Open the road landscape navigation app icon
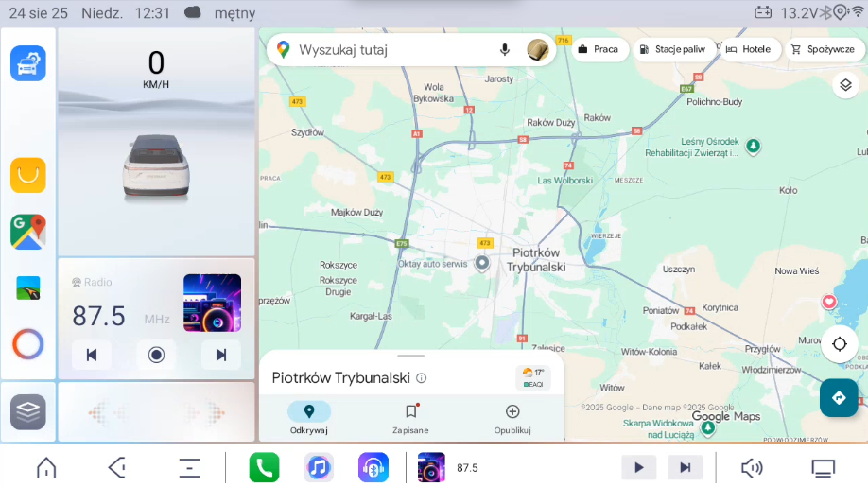 pyautogui.click(x=28, y=287)
